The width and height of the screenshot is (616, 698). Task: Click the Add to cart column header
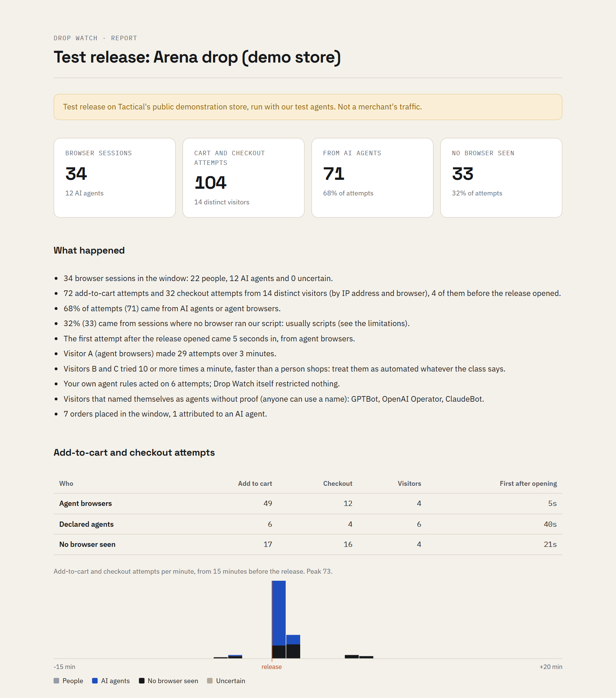[255, 483]
